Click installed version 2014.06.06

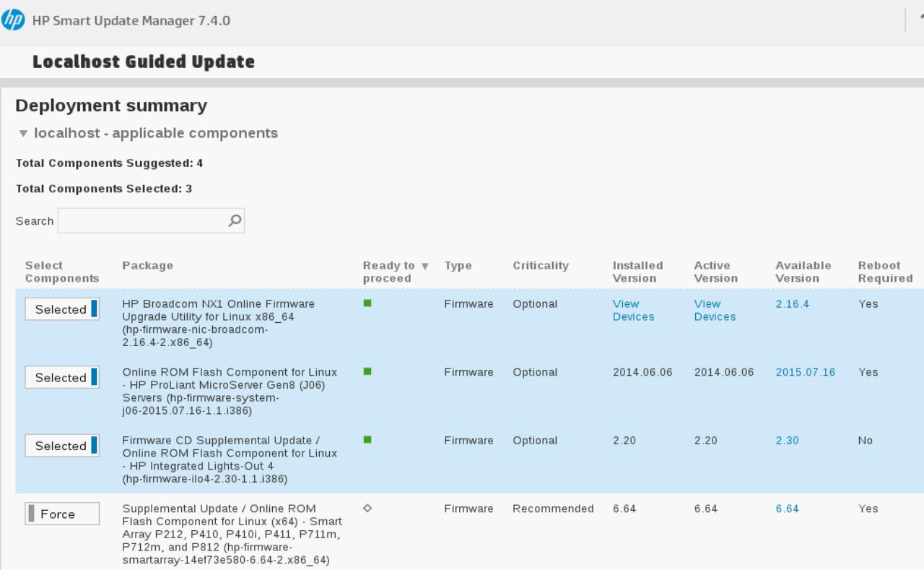point(642,372)
